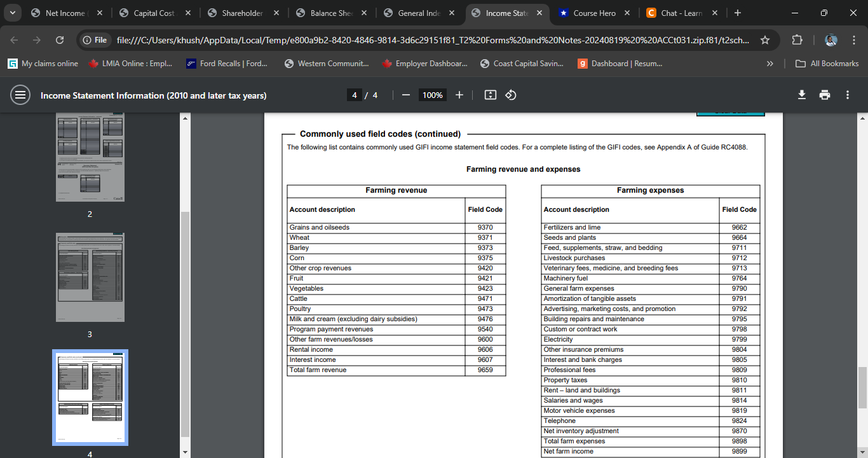Switch to the Balance Sheet tab
The width and height of the screenshot is (868, 458).
325,13
